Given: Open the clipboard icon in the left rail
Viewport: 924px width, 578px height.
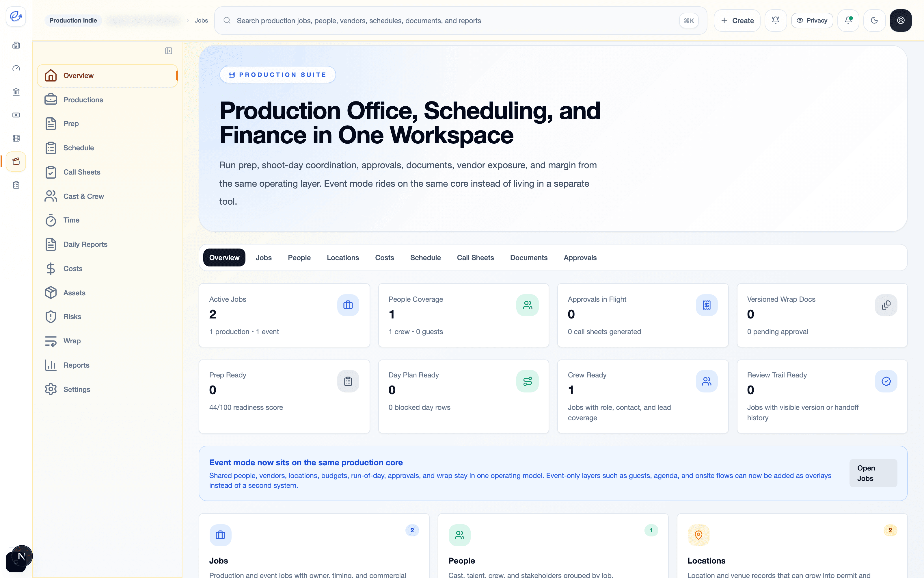Looking at the screenshot, I should tap(16, 185).
